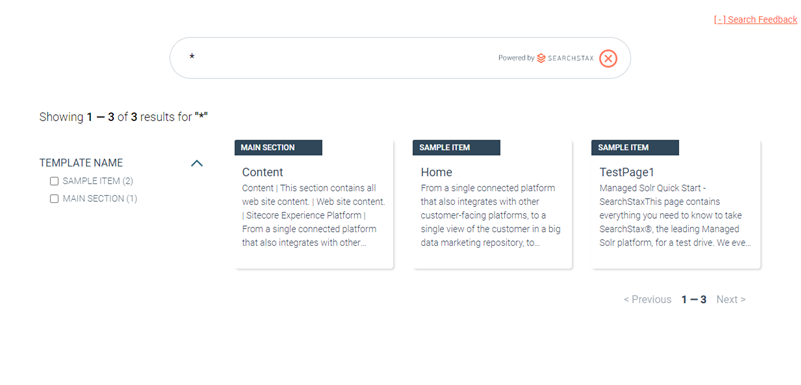Select the MAIN SECTION tag on Content card

pyautogui.click(x=278, y=148)
